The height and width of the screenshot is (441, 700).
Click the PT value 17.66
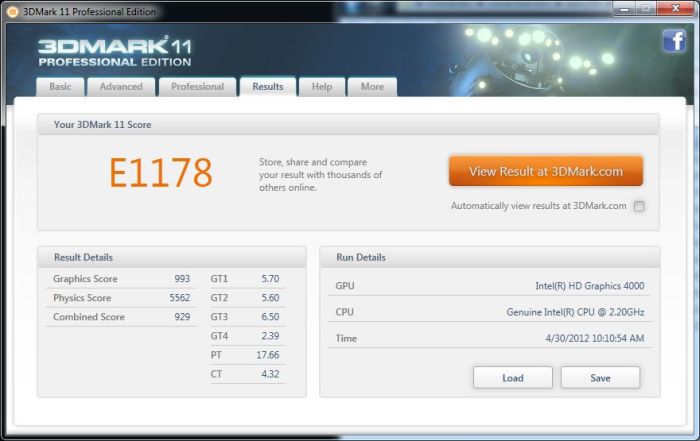pyautogui.click(x=268, y=355)
